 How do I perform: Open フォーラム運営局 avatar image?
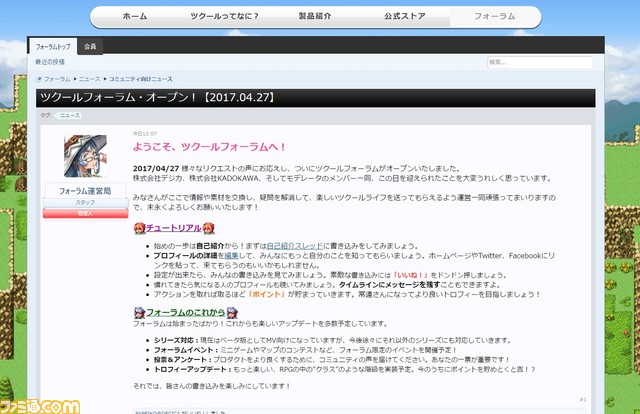(x=85, y=157)
